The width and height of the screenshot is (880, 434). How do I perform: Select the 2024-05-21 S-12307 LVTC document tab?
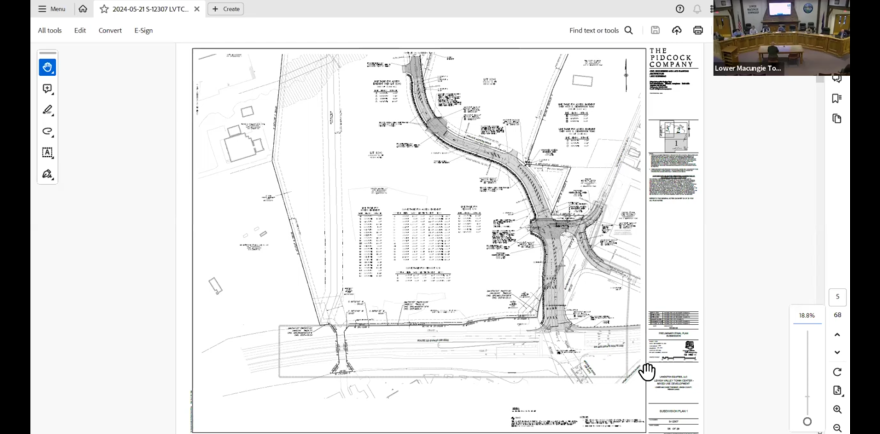[149, 9]
